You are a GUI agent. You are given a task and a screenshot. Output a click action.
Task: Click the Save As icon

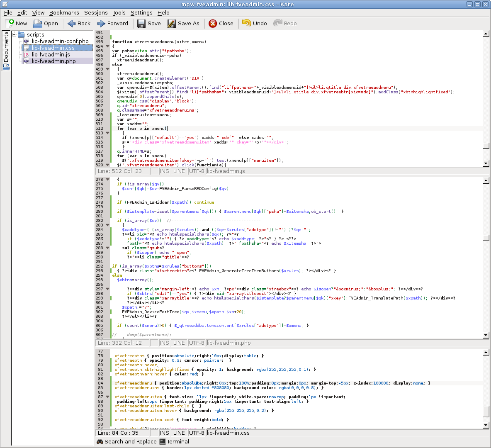coord(172,24)
